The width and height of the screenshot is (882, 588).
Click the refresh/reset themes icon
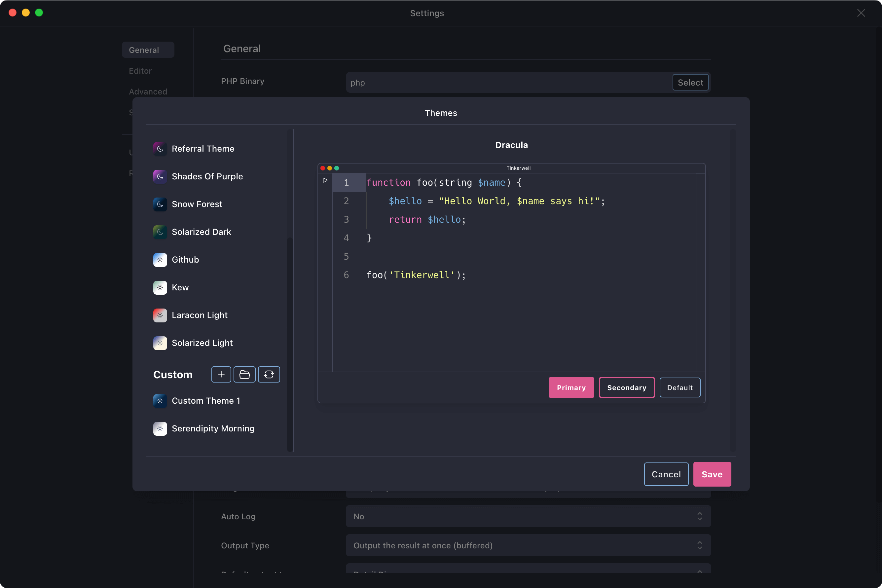coord(269,374)
